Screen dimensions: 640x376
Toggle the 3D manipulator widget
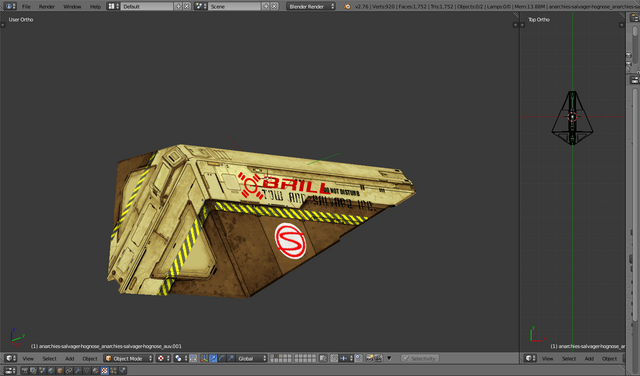204,358
